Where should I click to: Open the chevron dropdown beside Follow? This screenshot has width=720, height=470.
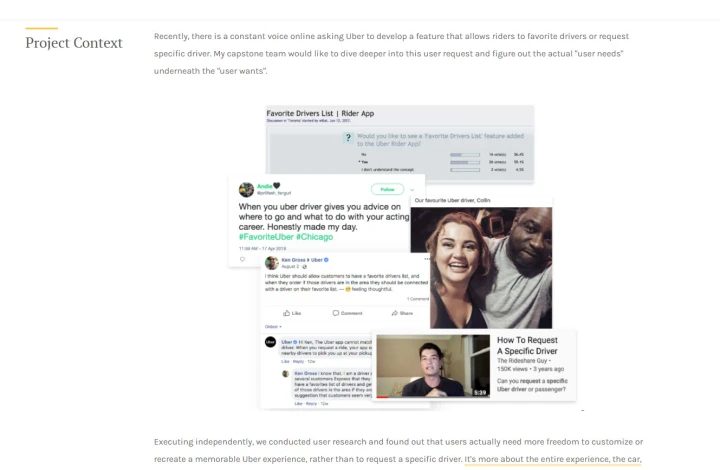pyautogui.click(x=412, y=190)
